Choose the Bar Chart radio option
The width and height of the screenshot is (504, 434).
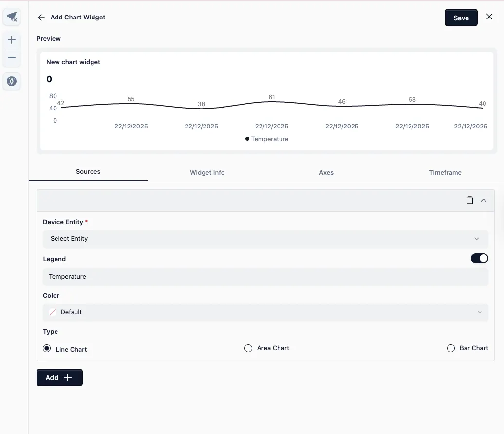[x=451, y=348]
